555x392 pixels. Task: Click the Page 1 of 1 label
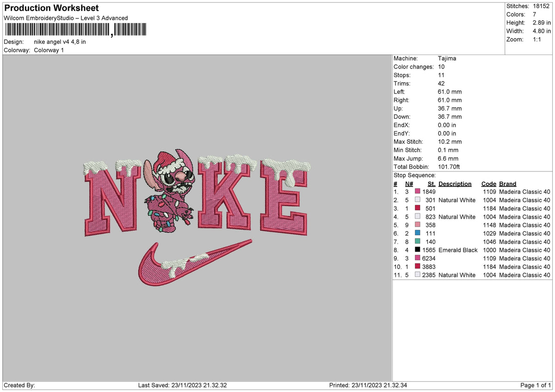pyautogui.click(x=536, y=385)
